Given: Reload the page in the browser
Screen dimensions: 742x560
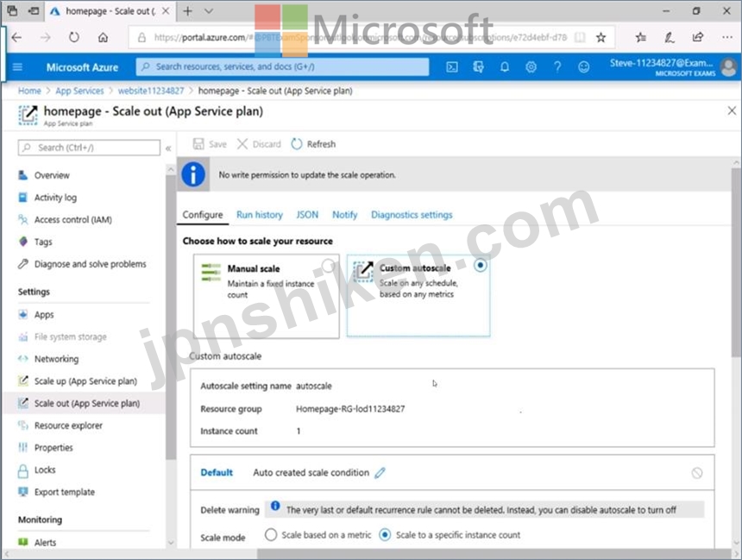Looking at the screenshot, I should pyautogui.click(x=74, y=37).
